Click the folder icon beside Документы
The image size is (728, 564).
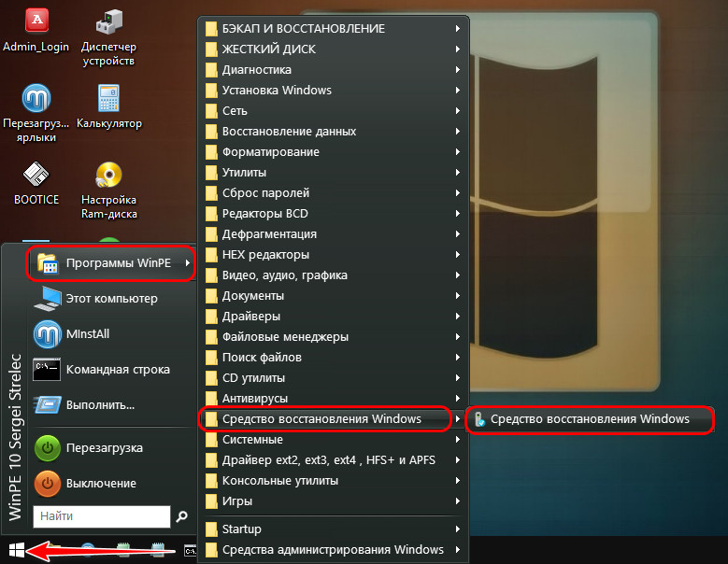pyautogui.click(x=211, y=296)
